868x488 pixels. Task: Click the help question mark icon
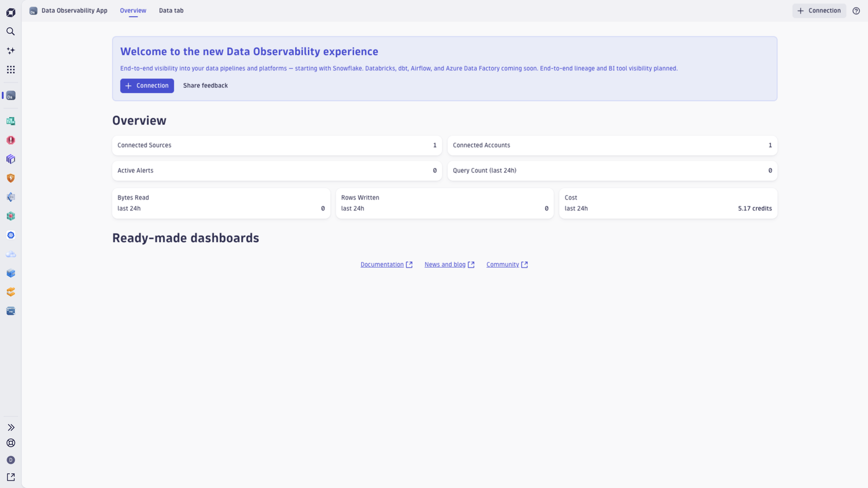(x=856, y=11)
